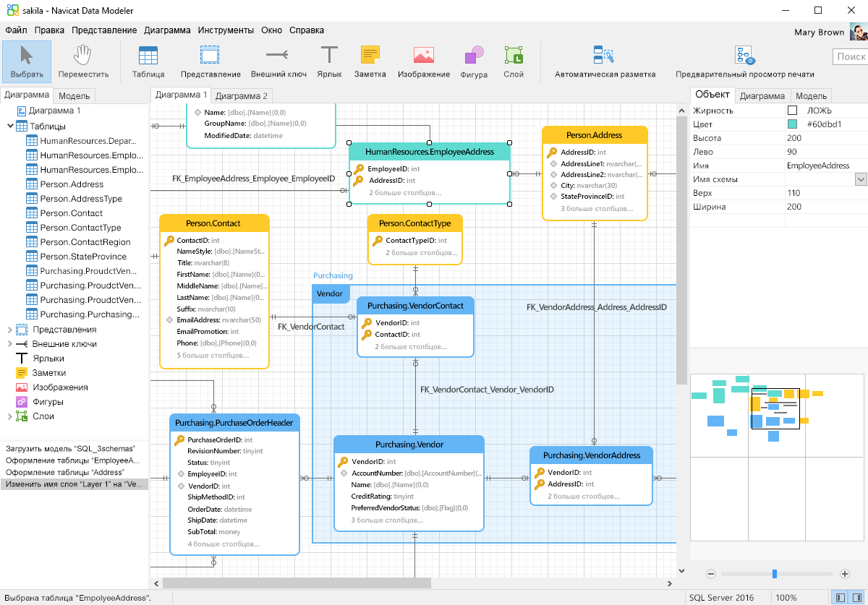
Task: Expand the Слои tree node
Action: click(9, 416)
